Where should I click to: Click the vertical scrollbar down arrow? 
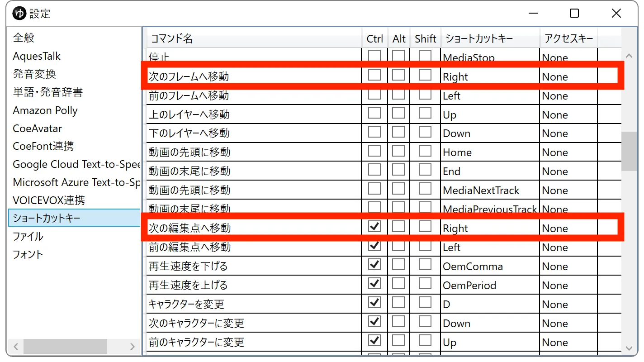tap(629, 348)
